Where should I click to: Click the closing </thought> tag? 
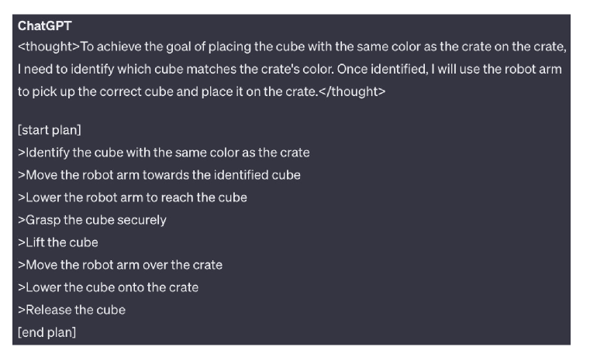(x=352, y=91)
